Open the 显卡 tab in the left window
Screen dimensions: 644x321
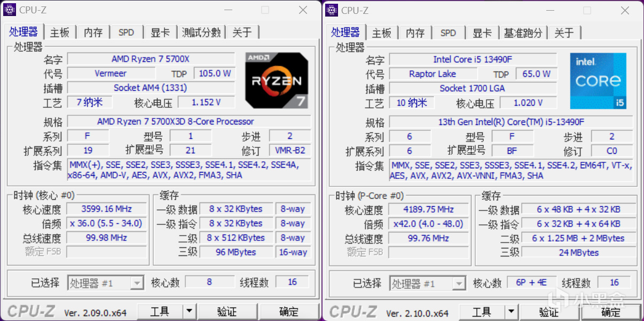point(160,33)
